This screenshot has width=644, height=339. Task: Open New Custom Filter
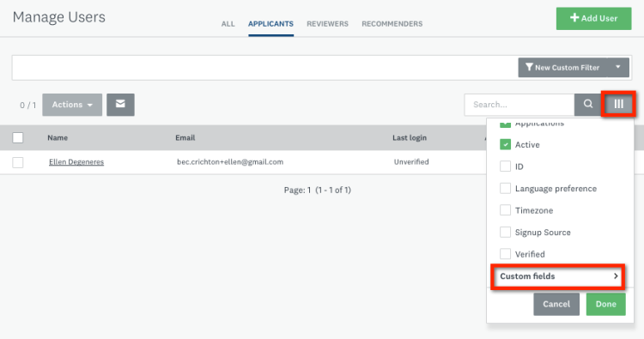coord(562,67)
